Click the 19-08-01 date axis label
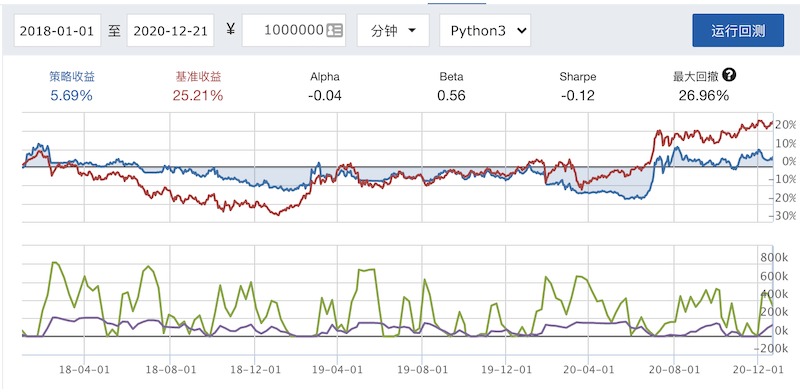This screenshot has width=800, height=389. pyautogui.click(x=421, y=369)
